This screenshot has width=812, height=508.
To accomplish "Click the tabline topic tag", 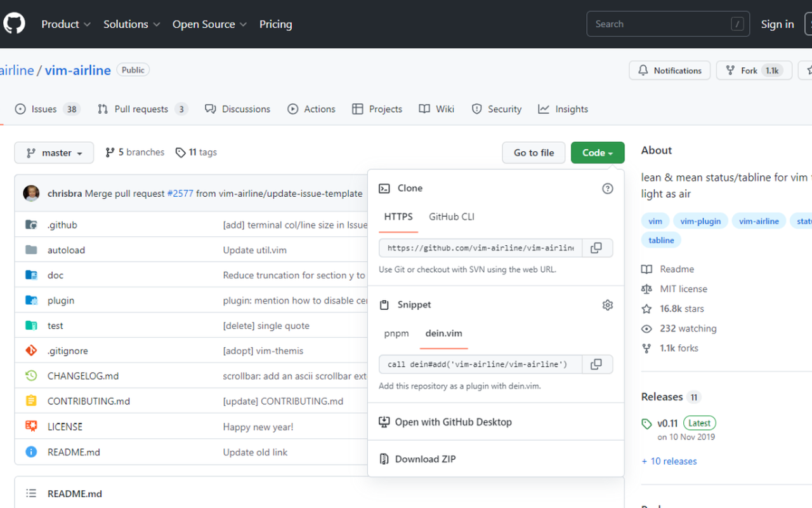I will (x=661, y=240).
